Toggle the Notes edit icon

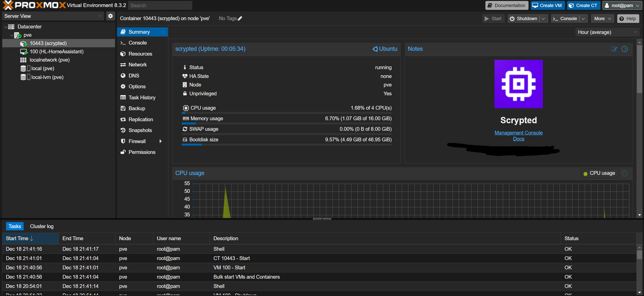coord(614,49)
